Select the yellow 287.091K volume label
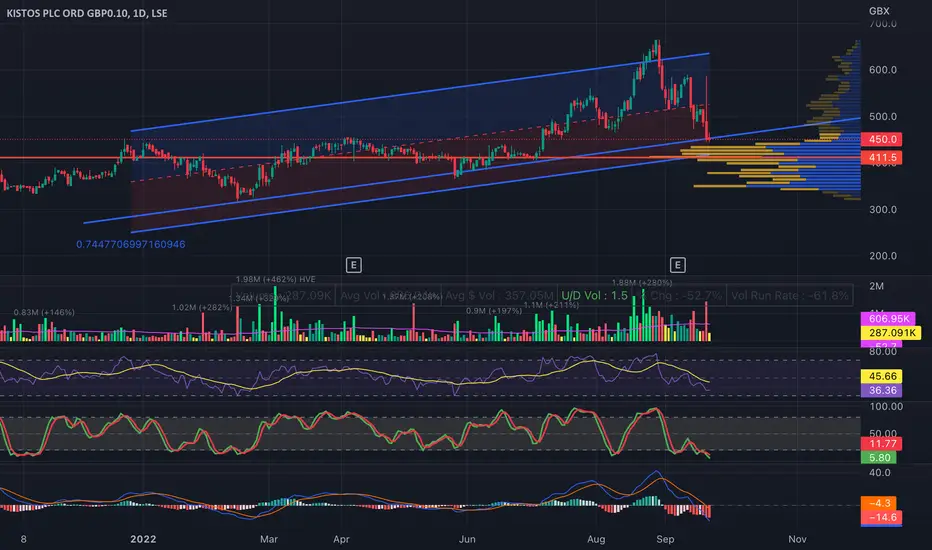Screen dimensions: 932x550 pyautogui.click(x=890, y=333)
